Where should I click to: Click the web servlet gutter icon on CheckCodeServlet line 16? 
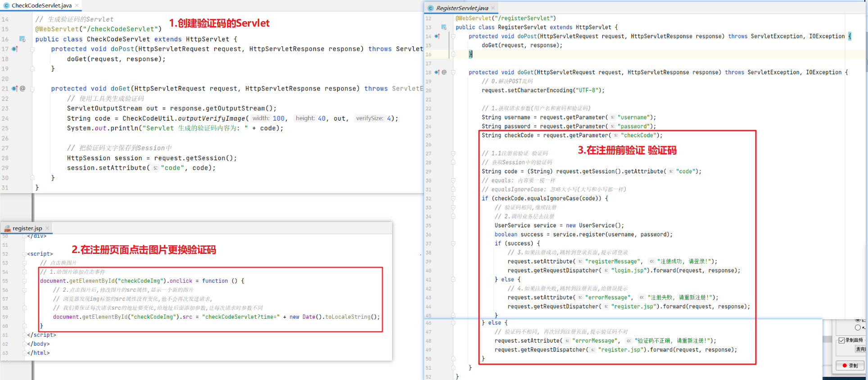click(x=22, y=39)
